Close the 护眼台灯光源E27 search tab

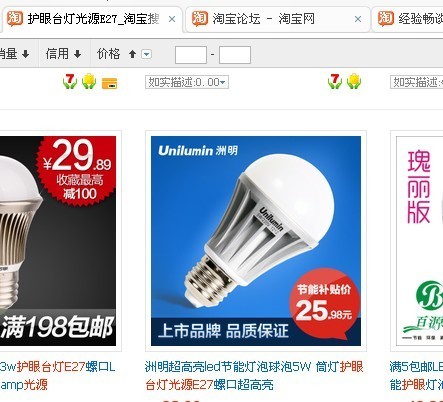tap(172, 19)
